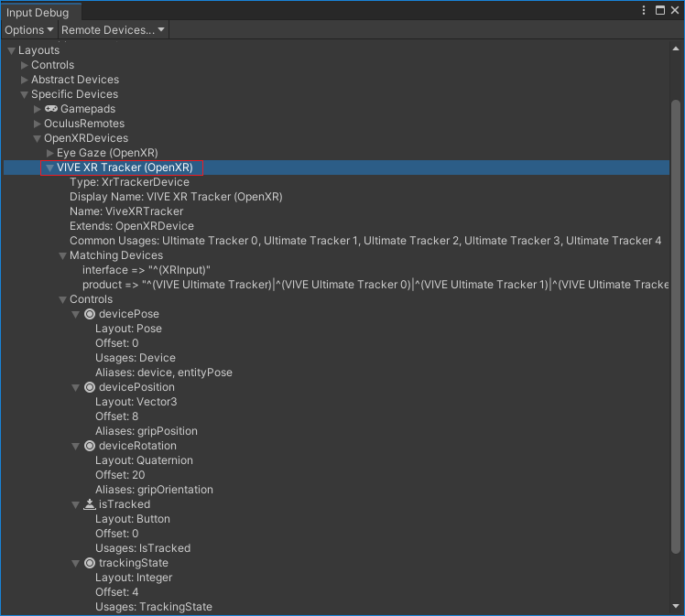Select the Common Usages row

(336, 241)
